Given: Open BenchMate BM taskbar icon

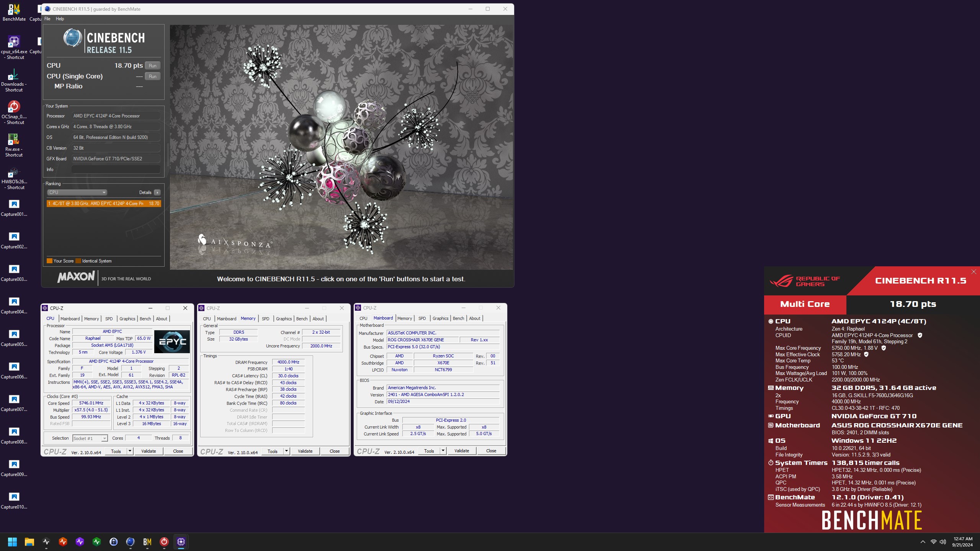Looking at the screenshot, I should (x=147, y=542).
